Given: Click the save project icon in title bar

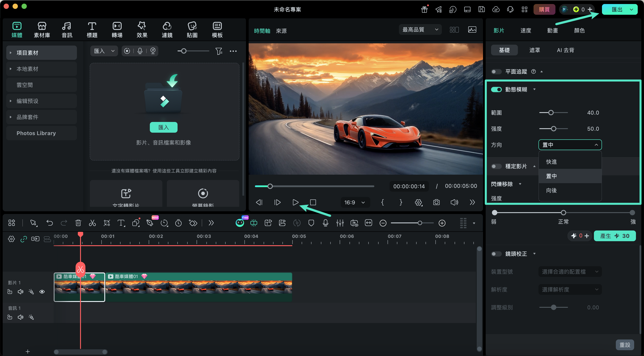Looking at the screenshot, I should coord(481,9).
